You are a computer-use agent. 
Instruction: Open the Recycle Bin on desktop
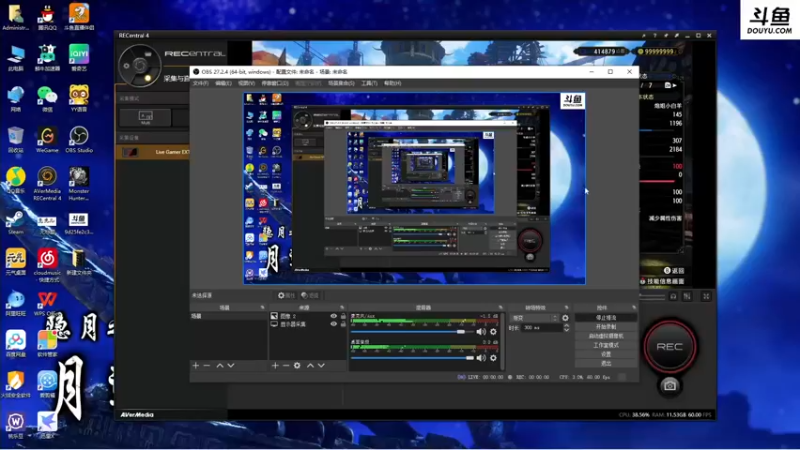click(15, 139)
